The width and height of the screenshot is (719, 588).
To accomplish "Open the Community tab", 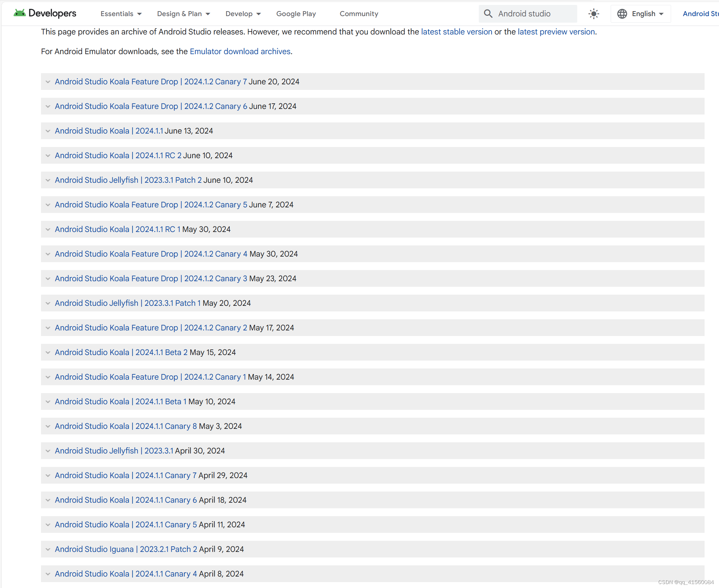I will tap(359, 13).
